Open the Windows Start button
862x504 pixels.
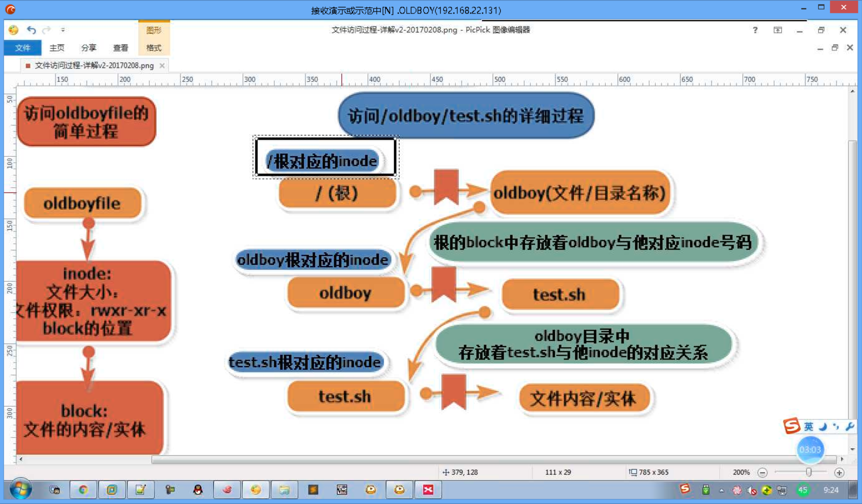(x=20, y=490)
